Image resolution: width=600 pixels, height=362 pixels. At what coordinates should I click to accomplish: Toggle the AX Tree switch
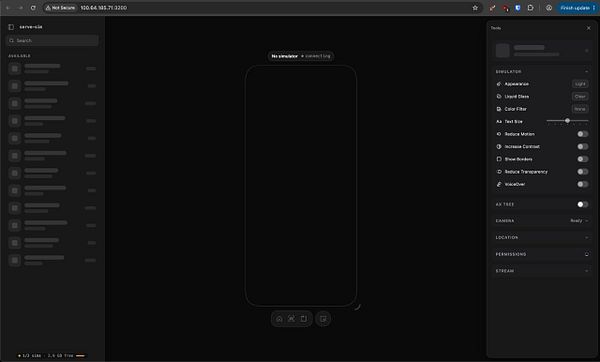[x=583, y=204]
